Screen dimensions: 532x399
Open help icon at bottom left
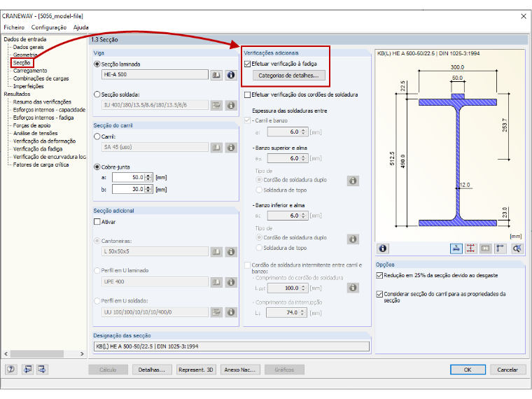(x=11, y=369)
